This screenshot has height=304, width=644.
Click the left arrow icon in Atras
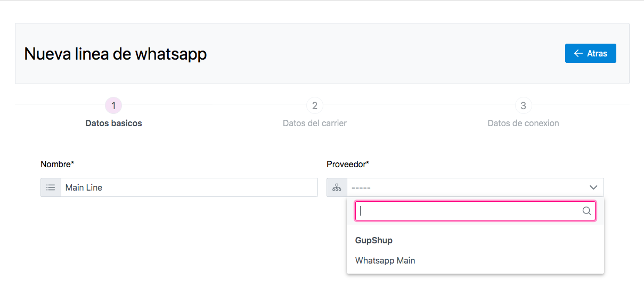[578, 53]
